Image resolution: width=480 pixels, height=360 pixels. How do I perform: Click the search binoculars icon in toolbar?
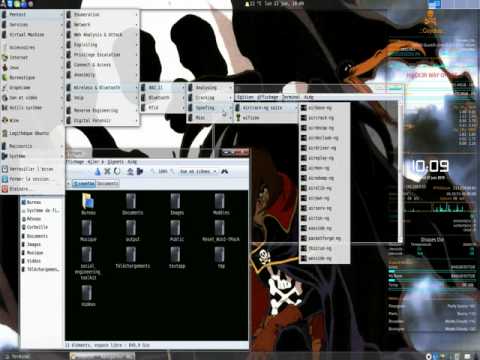click(225, 171)
